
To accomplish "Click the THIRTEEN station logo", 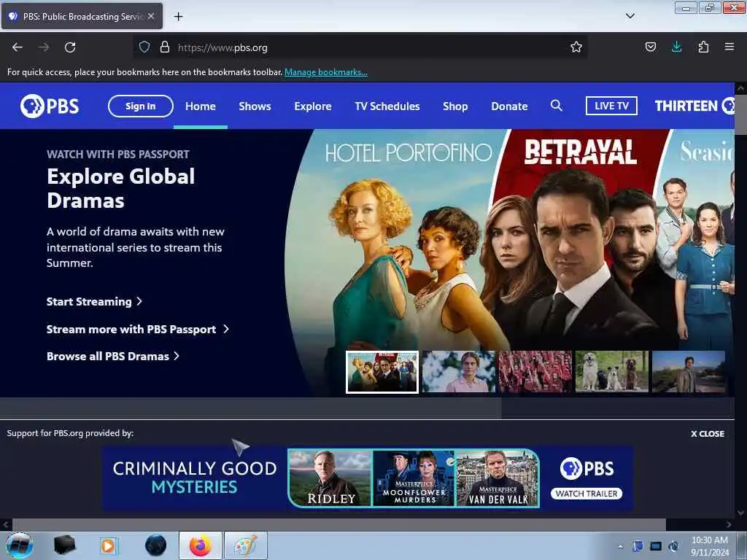I will (694, 106).
